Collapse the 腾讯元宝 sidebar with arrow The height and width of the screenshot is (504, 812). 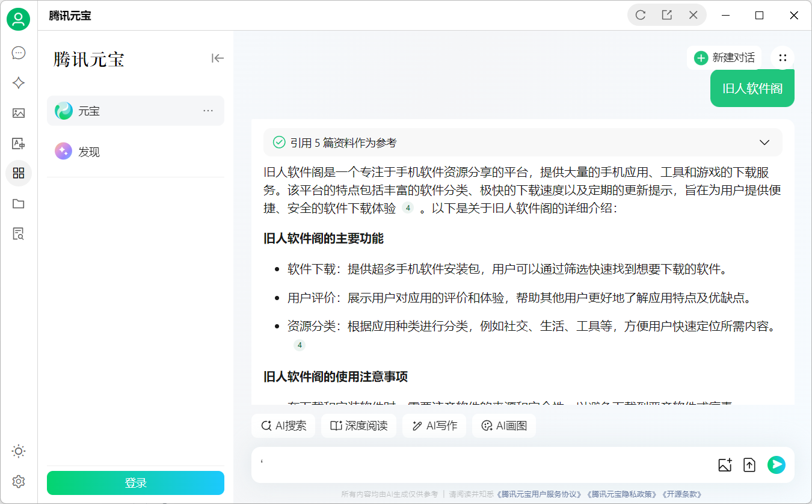tap(217, 58)
